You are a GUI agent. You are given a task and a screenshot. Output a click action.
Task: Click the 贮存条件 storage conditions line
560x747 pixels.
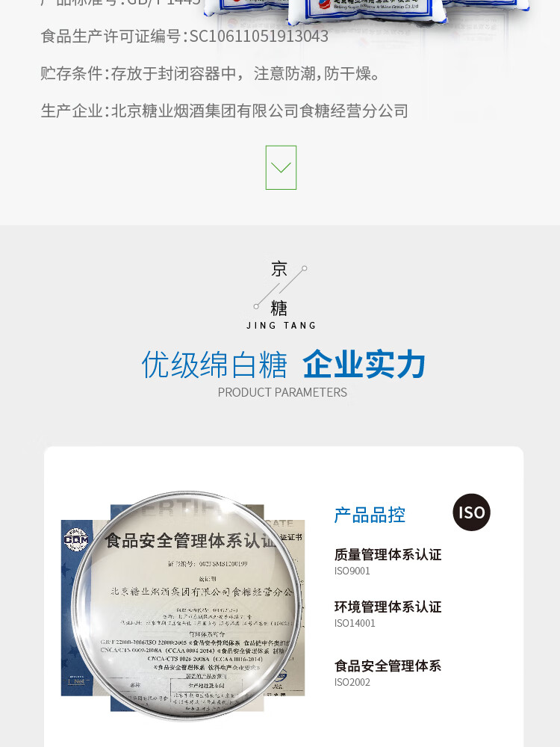211,73
